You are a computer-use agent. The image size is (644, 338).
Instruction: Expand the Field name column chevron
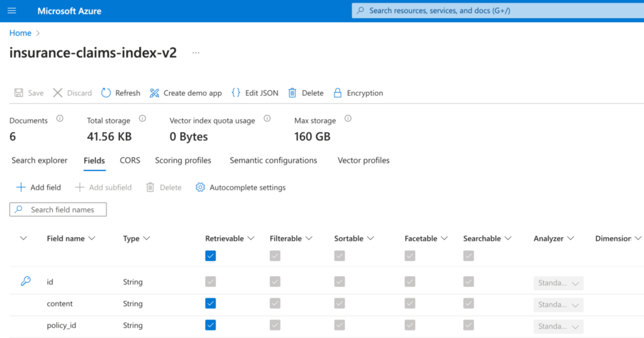pos(92,239)
